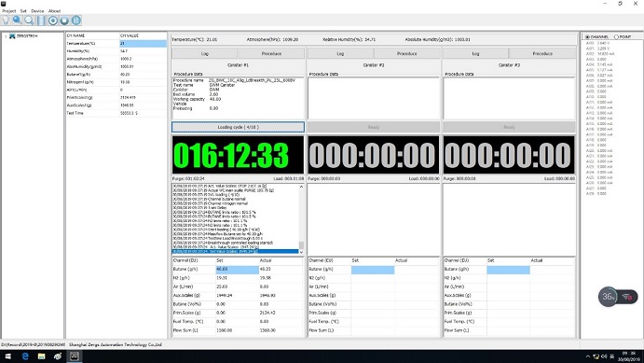Open the Project menu
Viewport: 644px width, 363px height.
point(9,11)
